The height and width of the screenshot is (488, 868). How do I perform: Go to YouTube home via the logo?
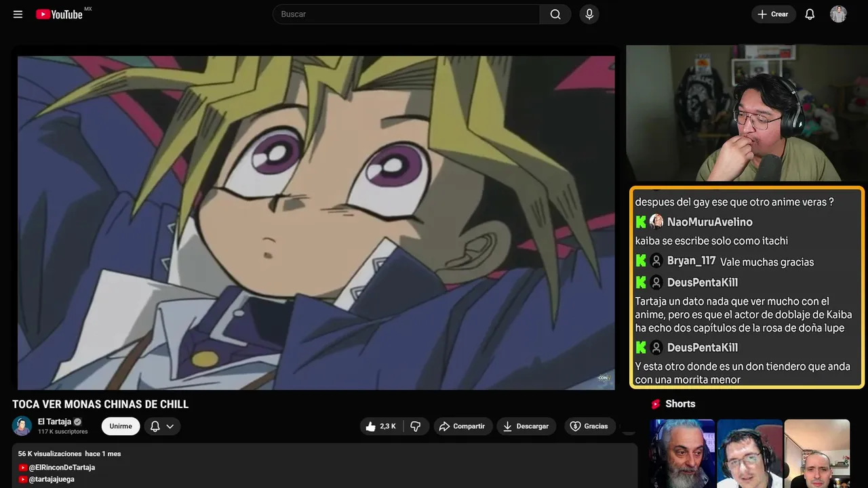coord(60,14)
